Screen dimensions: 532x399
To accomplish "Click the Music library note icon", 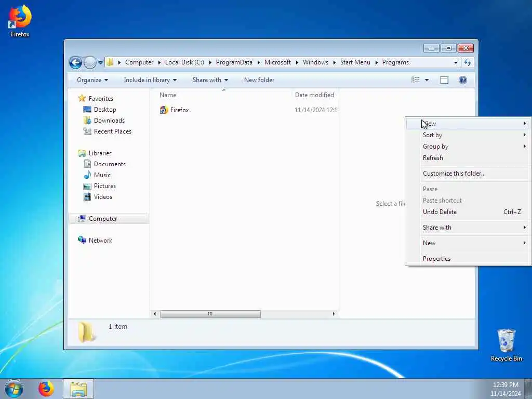I will coord(87,175).
